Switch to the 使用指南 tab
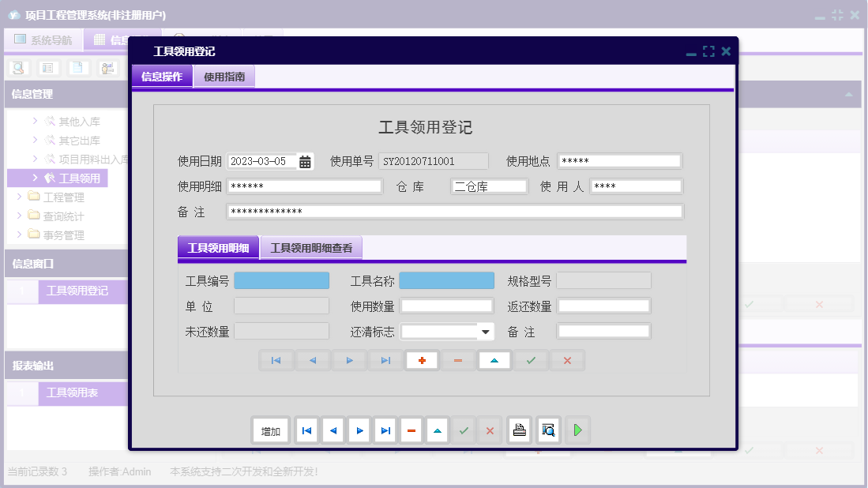 tap(224, 75)
